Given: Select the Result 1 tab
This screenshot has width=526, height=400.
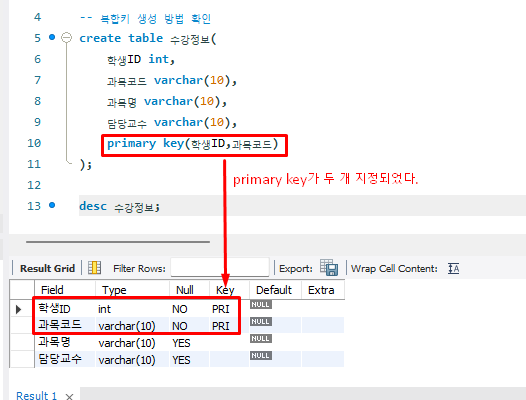Looking at the screenshot, I should point(37,395).
